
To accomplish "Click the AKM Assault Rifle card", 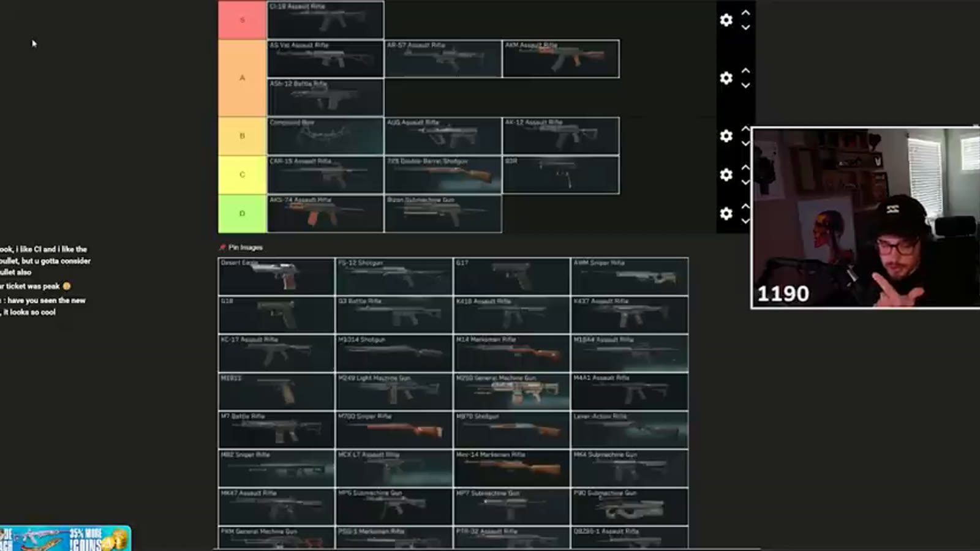I will (x=560, y=59).
